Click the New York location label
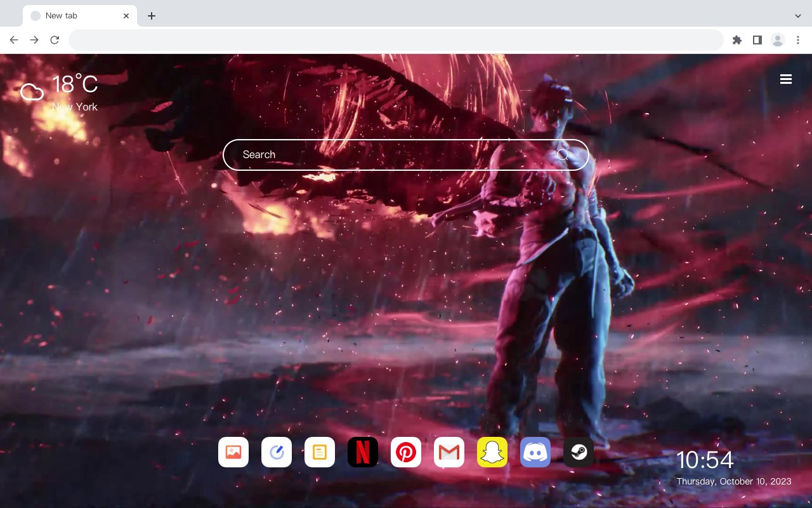Screen dimensions: 812x508 click(x=75, y=107)
